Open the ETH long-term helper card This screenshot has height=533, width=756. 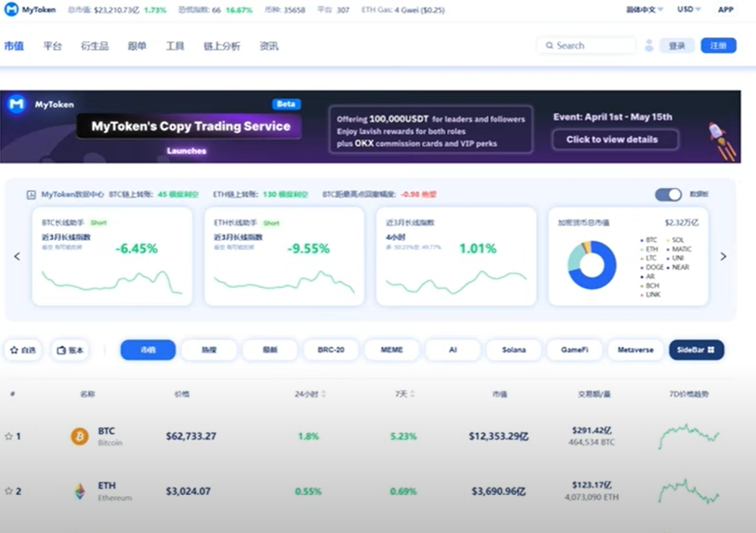(x=284, y=256)
